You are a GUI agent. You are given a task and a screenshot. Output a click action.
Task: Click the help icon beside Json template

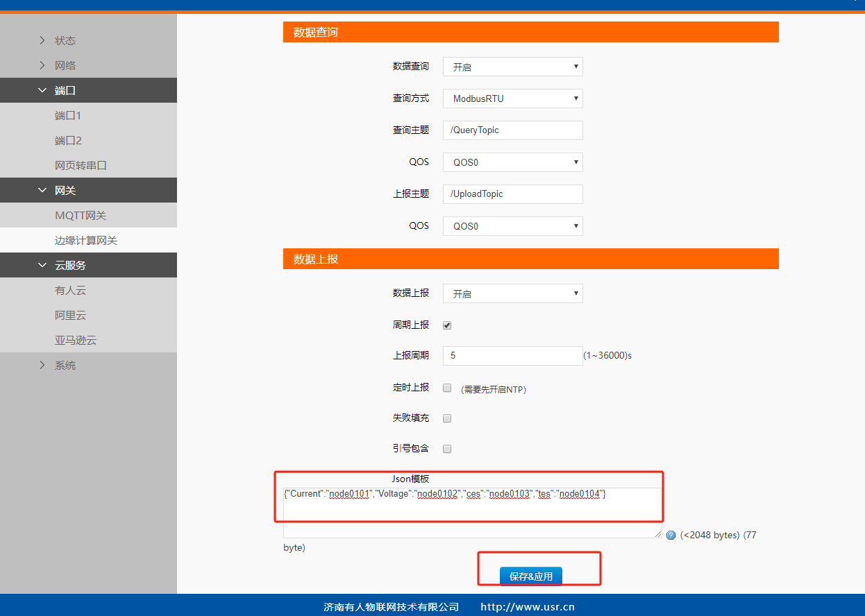[x=671, y=536]
